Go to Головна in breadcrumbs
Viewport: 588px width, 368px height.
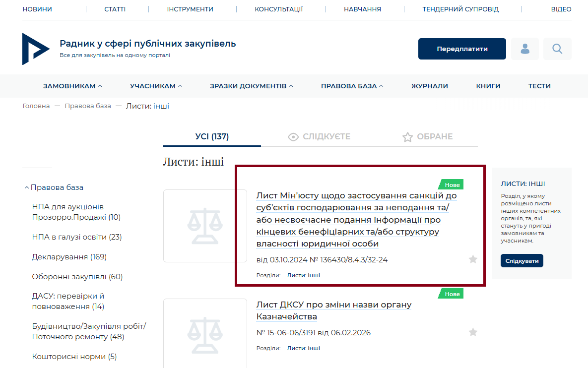36,106
